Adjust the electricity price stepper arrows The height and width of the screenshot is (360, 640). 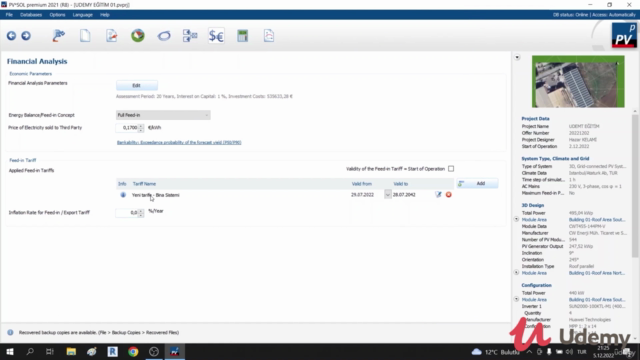(x=141, y=128)
